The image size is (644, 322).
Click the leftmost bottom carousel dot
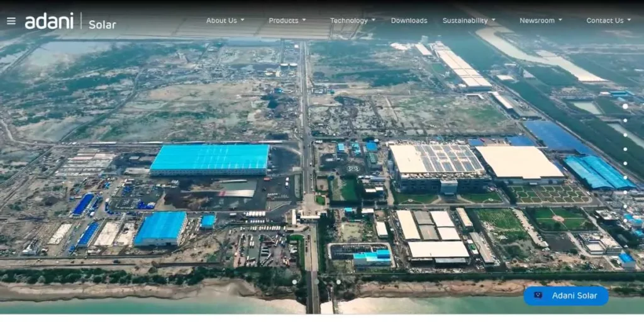[x=294, y=282]
